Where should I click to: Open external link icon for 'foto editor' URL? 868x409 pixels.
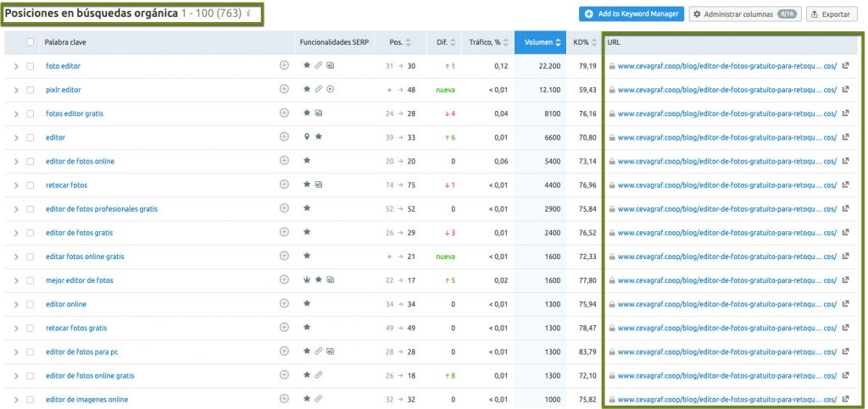click(845, 65)
